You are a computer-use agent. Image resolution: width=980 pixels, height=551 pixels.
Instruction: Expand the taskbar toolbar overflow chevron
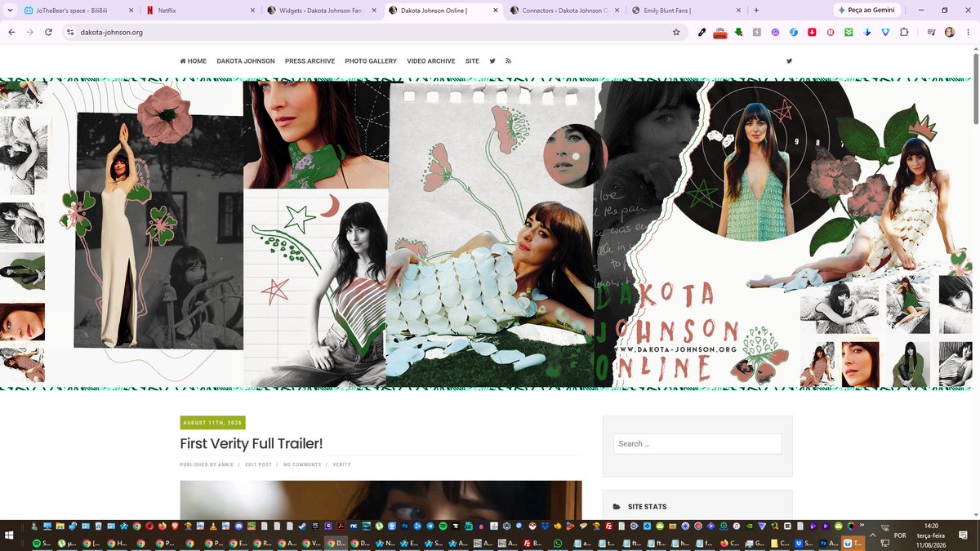point(862,526)
